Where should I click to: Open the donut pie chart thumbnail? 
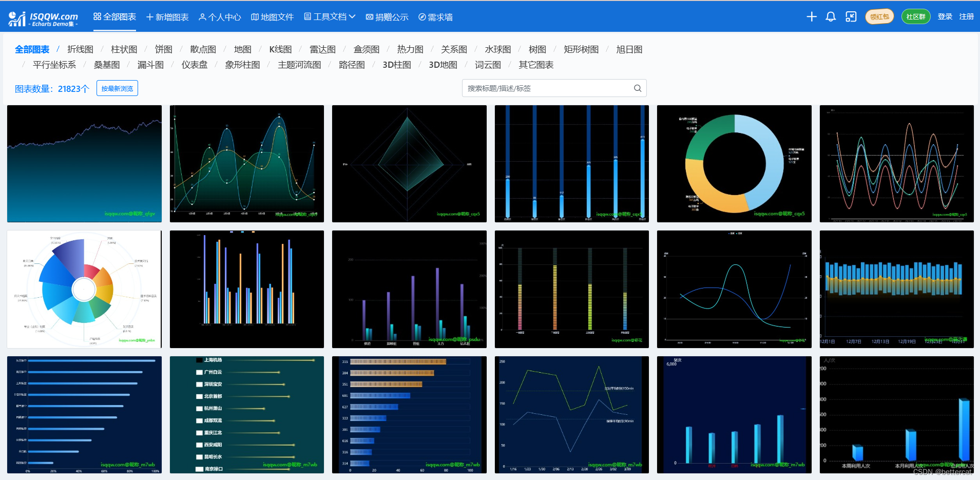[x=734, y=163]
